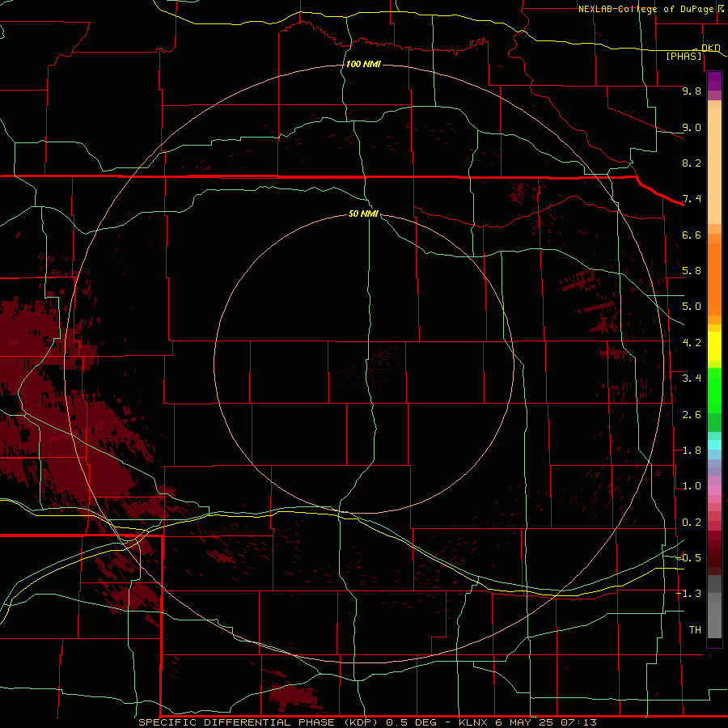Click the -0.5 value on the color scale
The height and width of the screenshot is (728, 728).
point(688,558)
